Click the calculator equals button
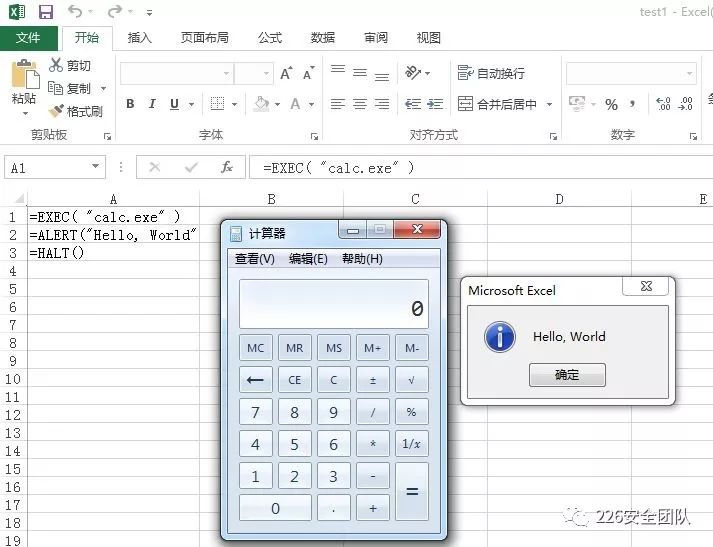The image size is (713, 547). (x=412, y=492)
